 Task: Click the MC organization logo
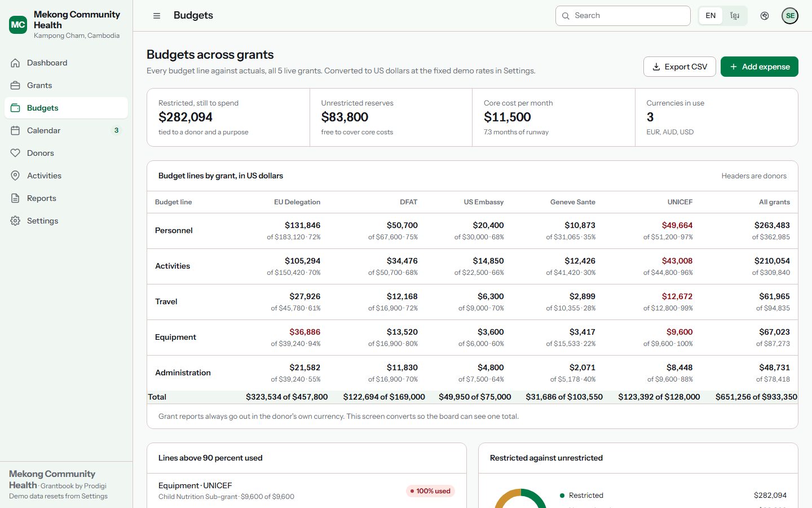[18, 25]
